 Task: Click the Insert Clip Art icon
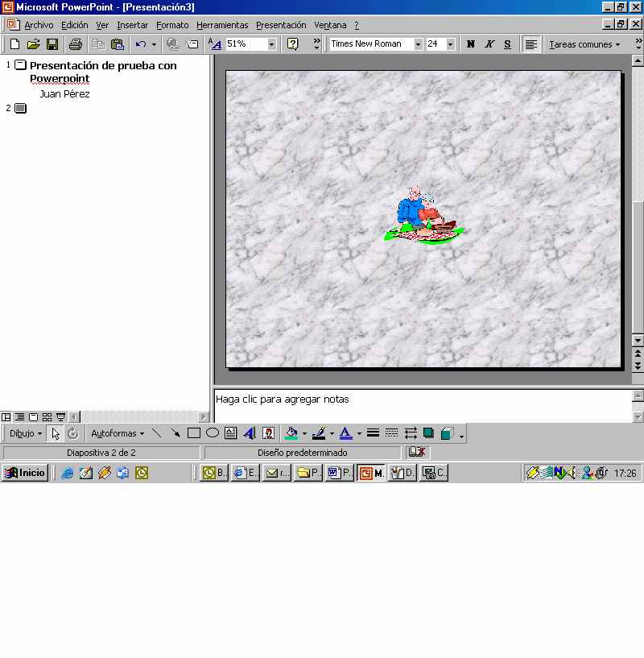pos(268,433)
